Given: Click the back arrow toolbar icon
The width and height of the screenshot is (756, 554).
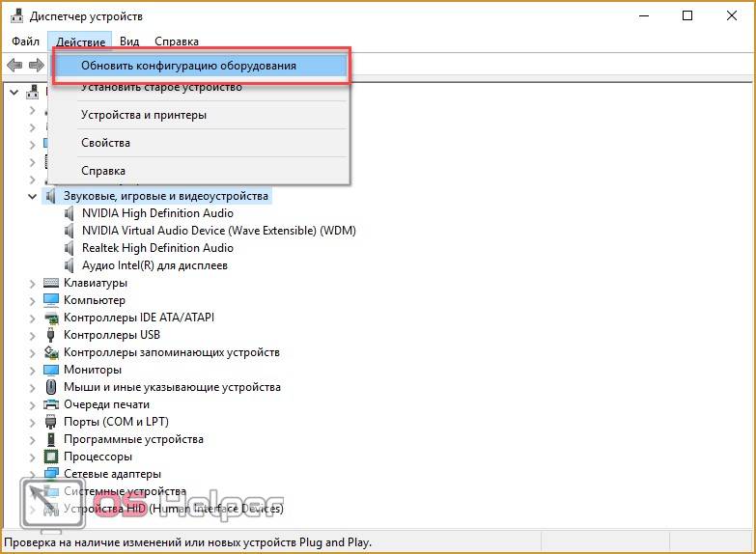Looking at the screenshot, I should tap(14, 65).
